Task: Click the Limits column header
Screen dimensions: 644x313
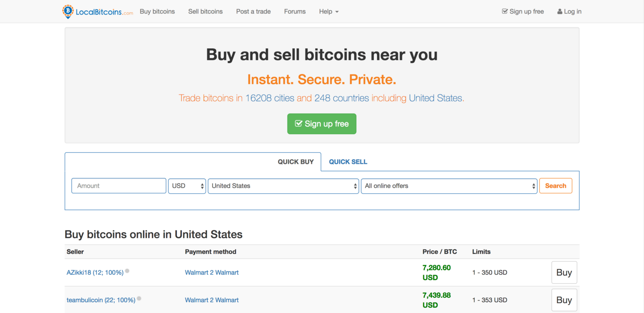Action: pos(481,252)
